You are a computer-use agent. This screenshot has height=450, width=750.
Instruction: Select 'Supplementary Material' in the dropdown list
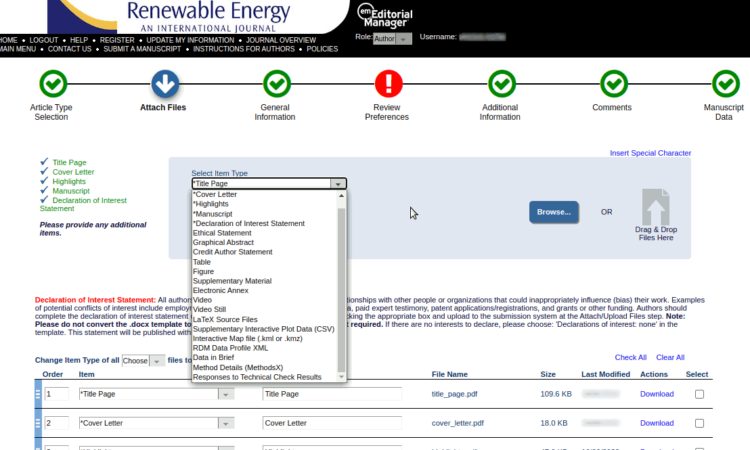click(x=232, y=281)
